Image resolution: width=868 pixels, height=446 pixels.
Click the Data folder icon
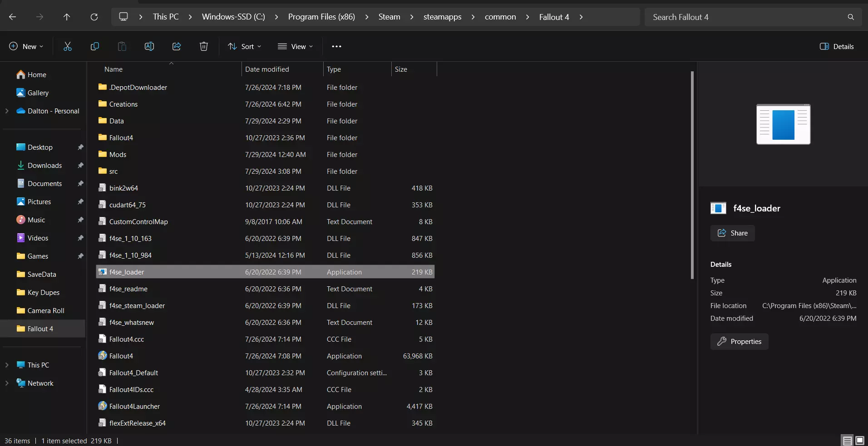click(x=103, y=121)
